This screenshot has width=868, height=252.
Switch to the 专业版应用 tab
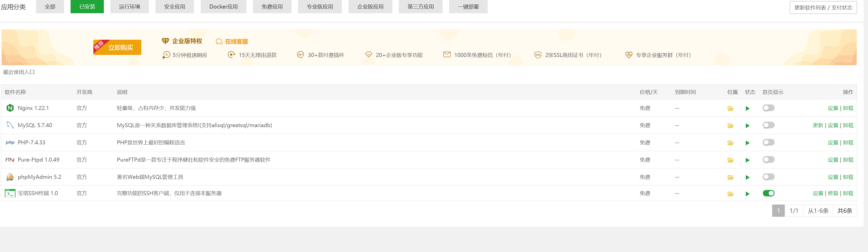tap(320, 6)
